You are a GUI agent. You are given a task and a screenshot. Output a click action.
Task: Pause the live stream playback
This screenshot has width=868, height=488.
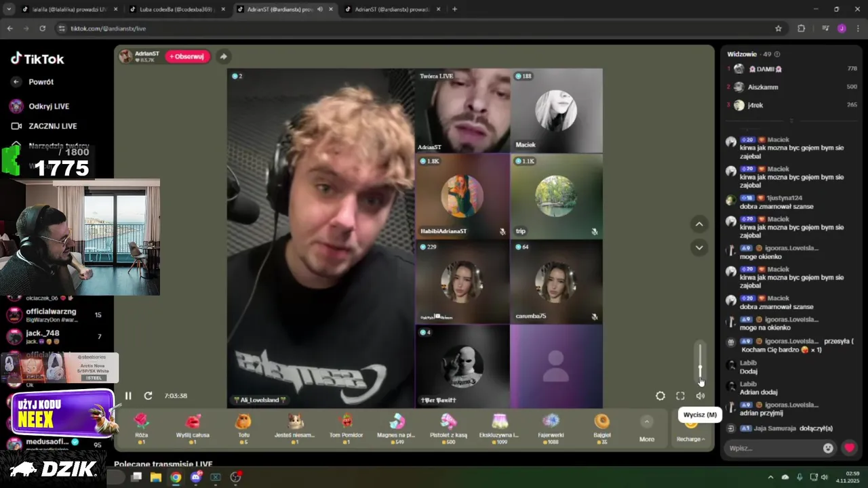tap(128, 396)
